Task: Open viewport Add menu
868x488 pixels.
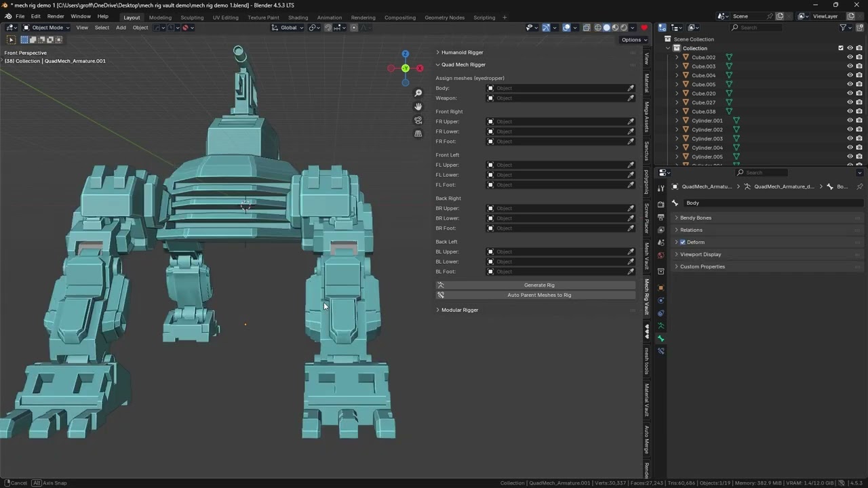Action: click(121, 28)
